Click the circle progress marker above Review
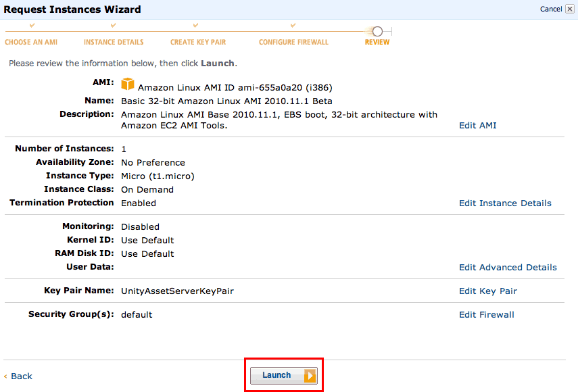Screen dimensions: 578x392 point(377,31)
